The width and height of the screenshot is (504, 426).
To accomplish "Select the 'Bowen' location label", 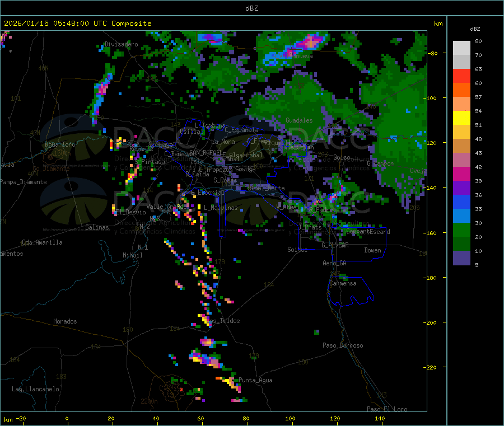I will coord(372,250).
